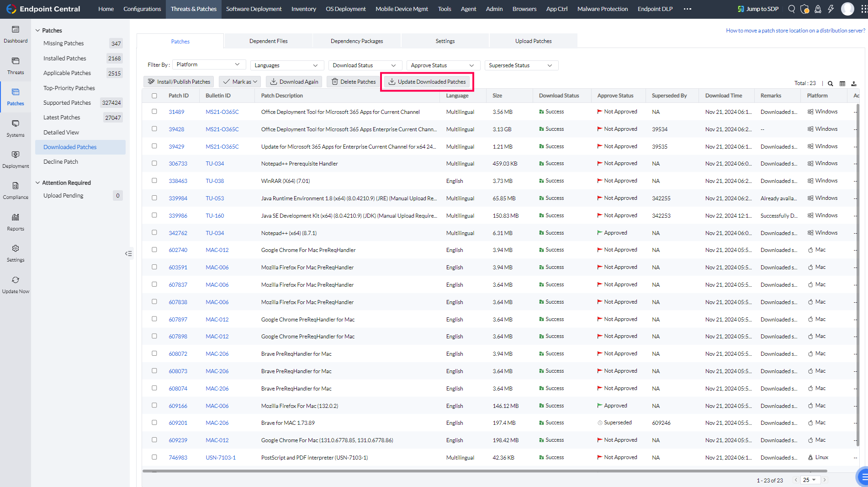Open the Approve Status filter dropdown
Screen dimensions: 868x487
pos(443,65)
